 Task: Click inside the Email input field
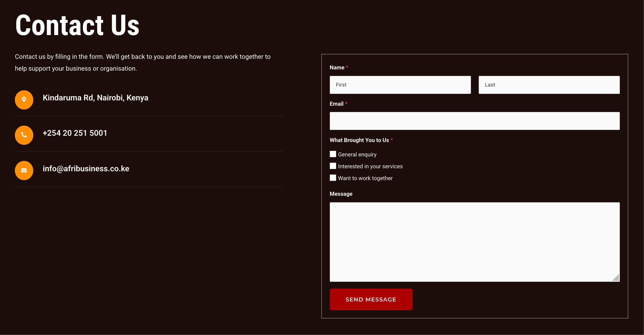click(x=474, y=121)
